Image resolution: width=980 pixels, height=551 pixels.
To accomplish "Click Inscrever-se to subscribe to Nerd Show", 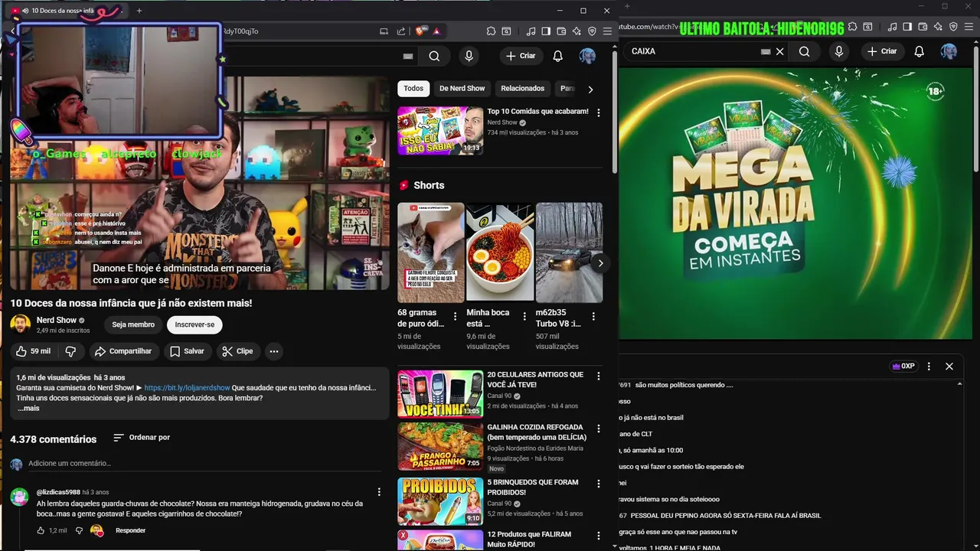I will click(194, 324).
